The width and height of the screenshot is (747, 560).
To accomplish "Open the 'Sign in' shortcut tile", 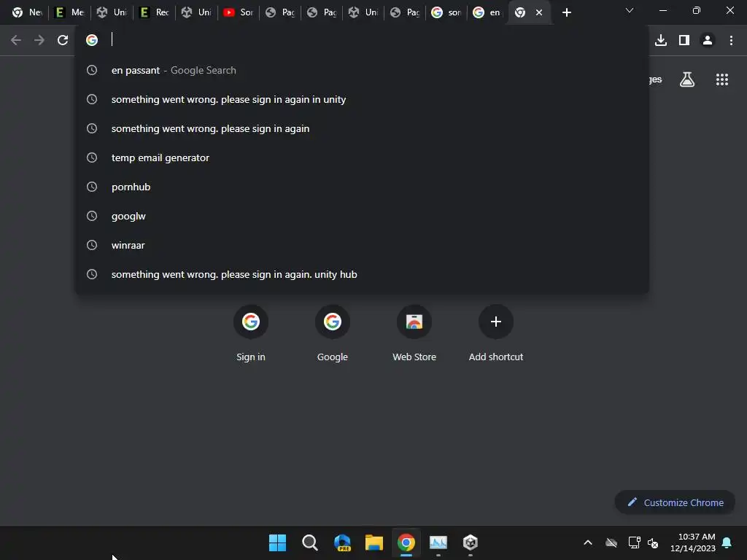I will [251, 333].
